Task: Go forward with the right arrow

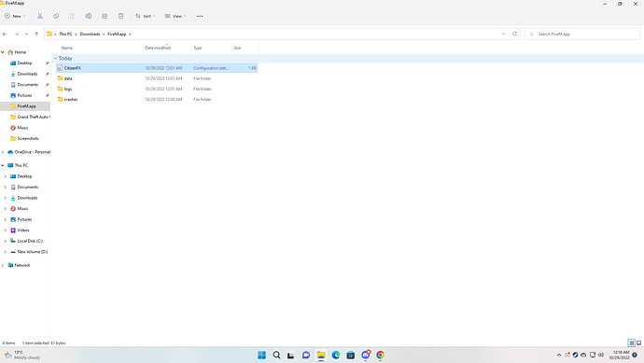Action: 17,35
